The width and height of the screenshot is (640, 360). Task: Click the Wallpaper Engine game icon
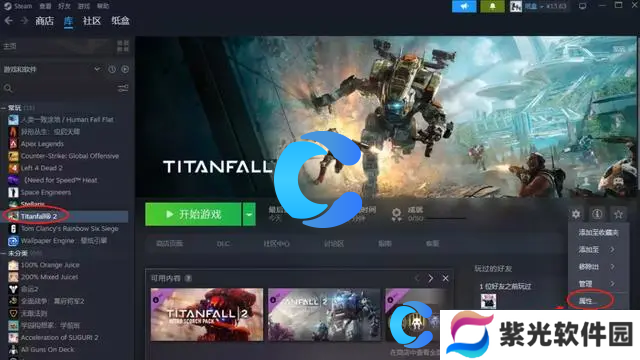coord(13,241)
